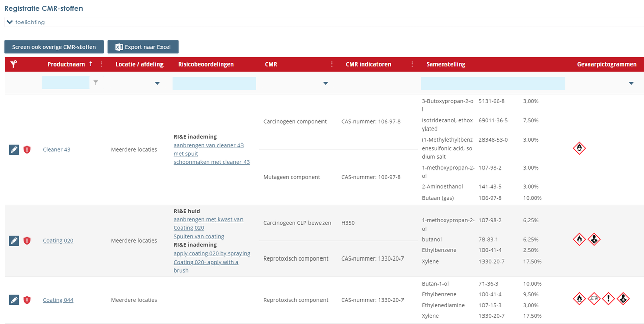Click the red warning shield next to Coating 044
This screenshot has height=324, width=644.
point(27,300)
